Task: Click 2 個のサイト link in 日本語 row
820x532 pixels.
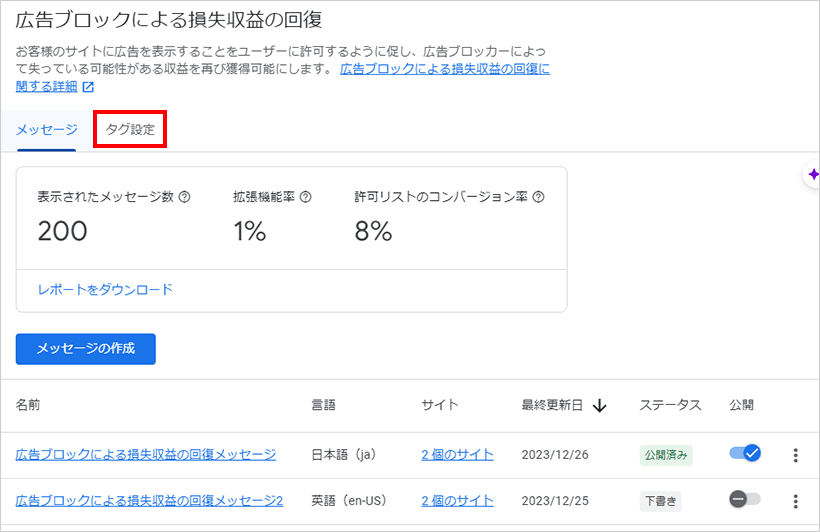Action: click(x=458, y=455)
